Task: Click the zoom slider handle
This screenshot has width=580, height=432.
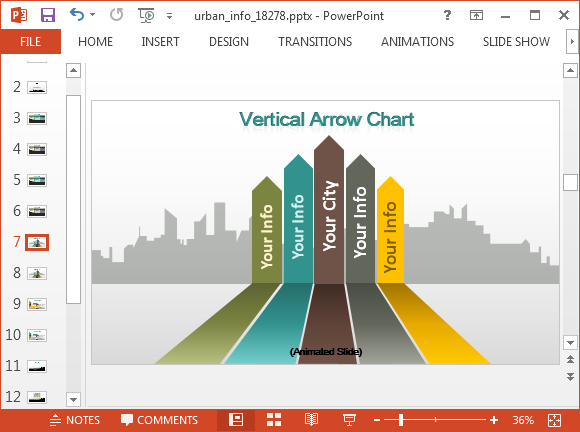Action: (401, 420)
